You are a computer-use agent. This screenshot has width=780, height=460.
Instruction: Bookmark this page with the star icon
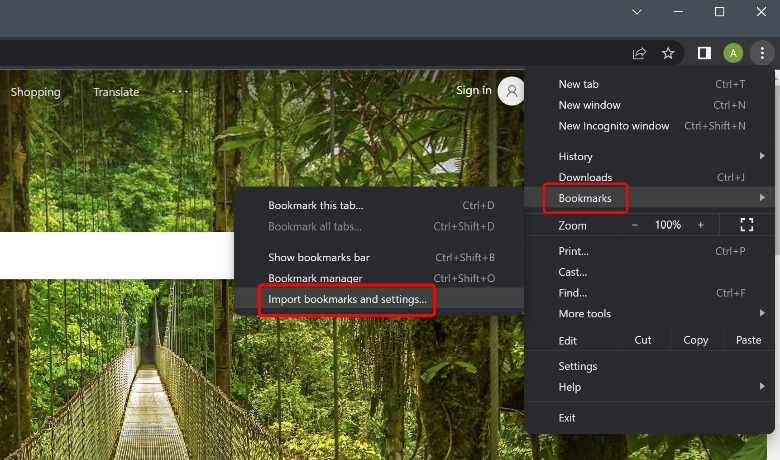tap(668, 53)
